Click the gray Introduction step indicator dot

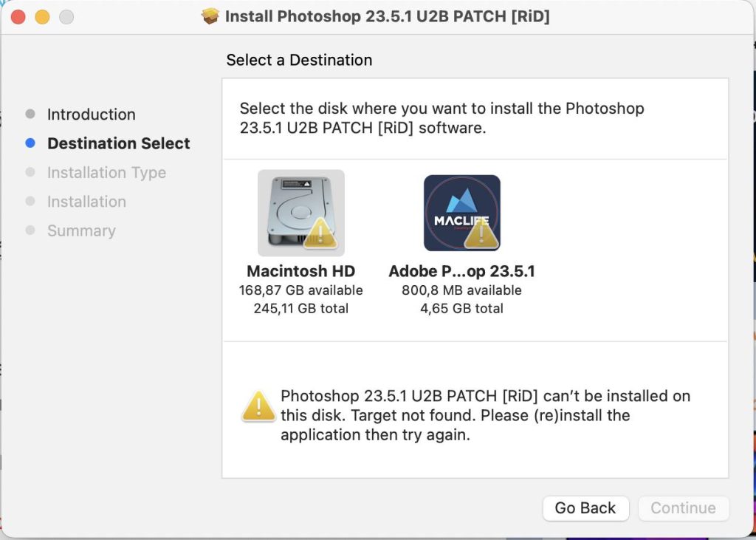pyautogui.click(x=30, y=114)
